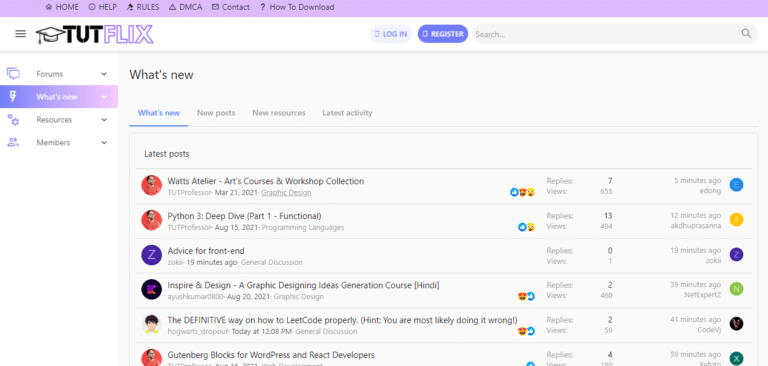Click reaction icons on Watts Atelier post

coord(522,193)
